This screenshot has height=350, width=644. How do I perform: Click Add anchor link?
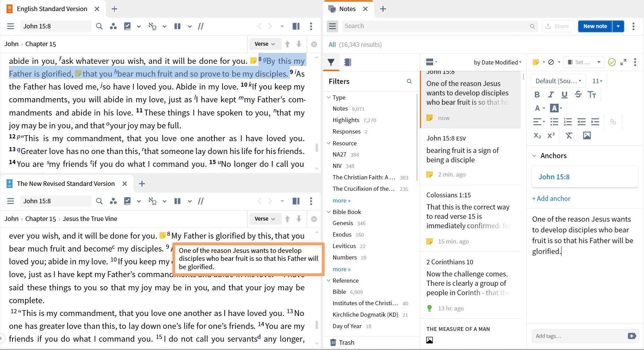click(551, 199)
